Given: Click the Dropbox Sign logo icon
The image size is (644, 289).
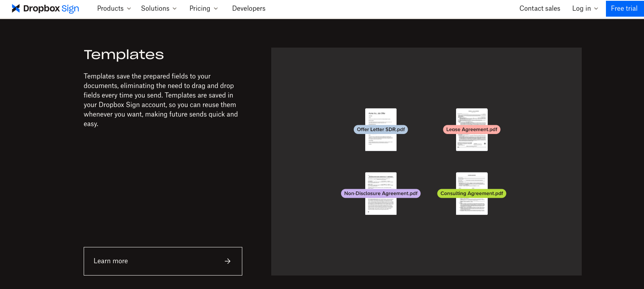Looking at the screenshot, I should pos(16,8).
